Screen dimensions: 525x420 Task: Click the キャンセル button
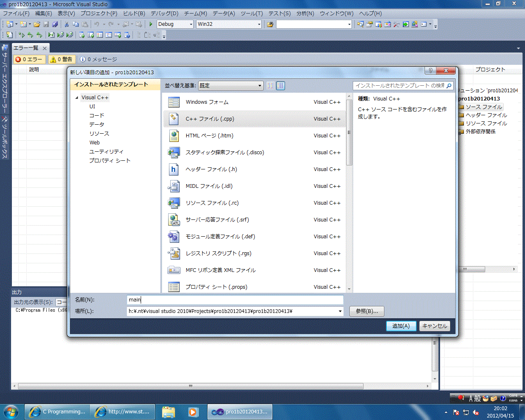[x=435, y=326]
